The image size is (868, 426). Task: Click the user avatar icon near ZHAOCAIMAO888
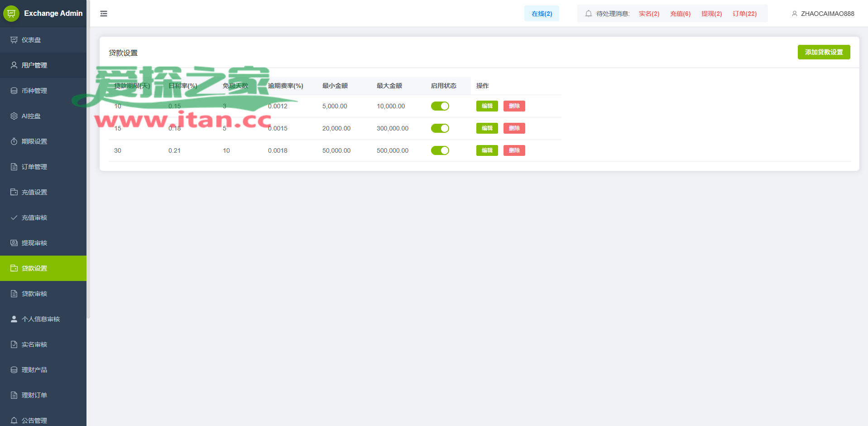(794, 14)
